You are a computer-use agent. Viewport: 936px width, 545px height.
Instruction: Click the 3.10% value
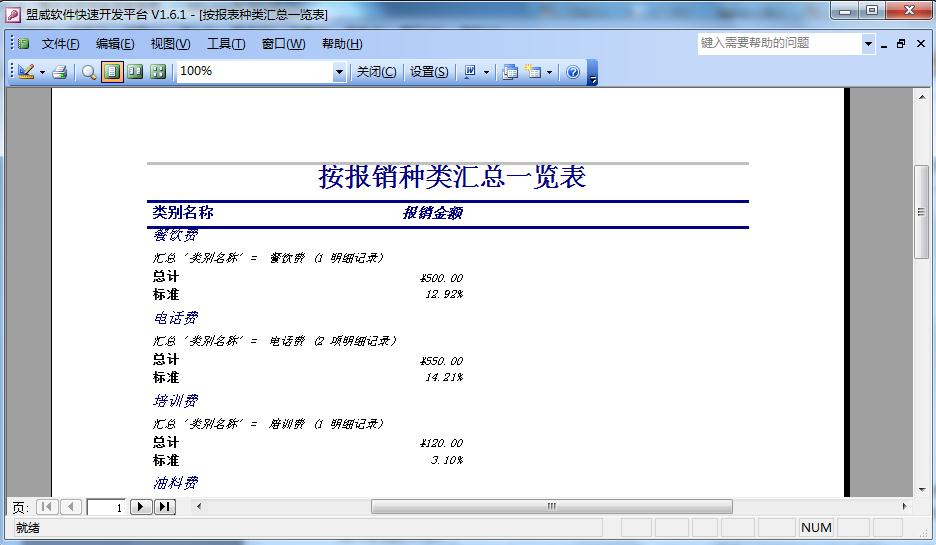(x=447, y=460)
